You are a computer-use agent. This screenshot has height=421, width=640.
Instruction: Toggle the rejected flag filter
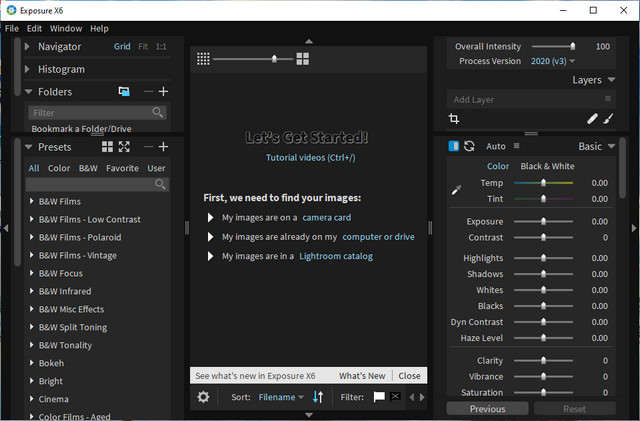[x=395, y=397]
